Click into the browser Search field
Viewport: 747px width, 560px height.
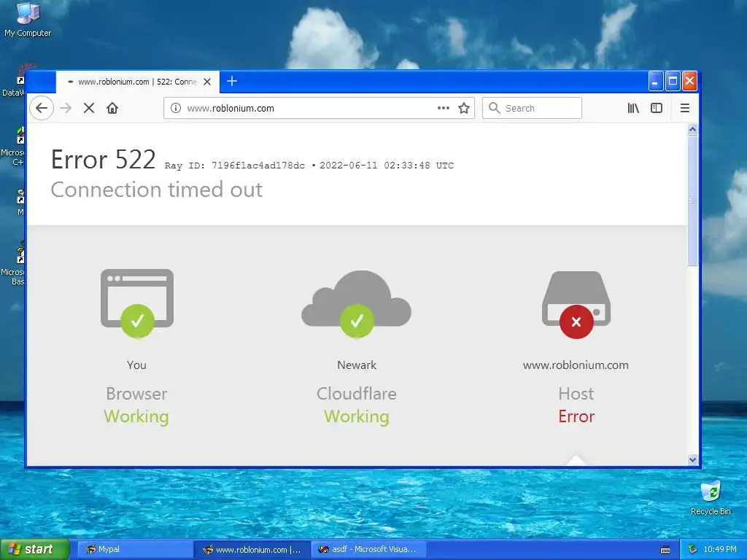pos(532,108)
